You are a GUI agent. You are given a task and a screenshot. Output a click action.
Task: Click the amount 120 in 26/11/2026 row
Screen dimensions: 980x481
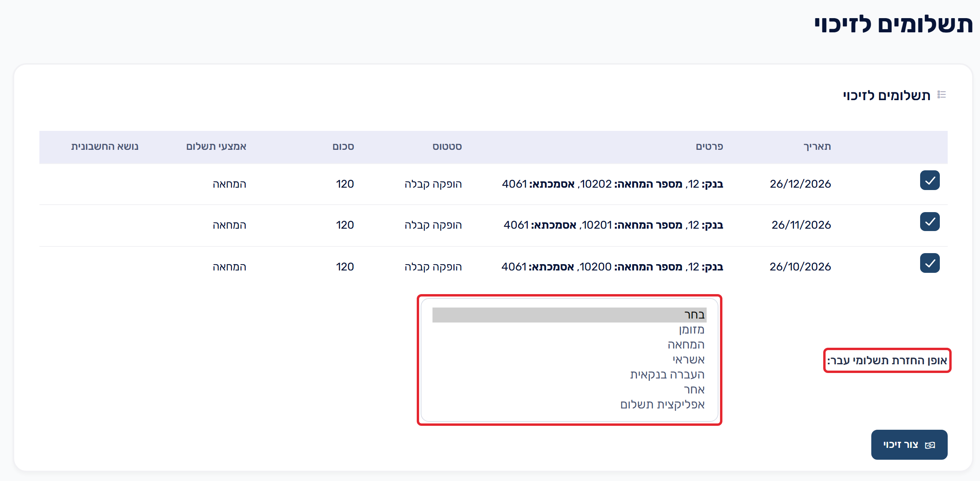pyautogui.click(x=345, y=225)
